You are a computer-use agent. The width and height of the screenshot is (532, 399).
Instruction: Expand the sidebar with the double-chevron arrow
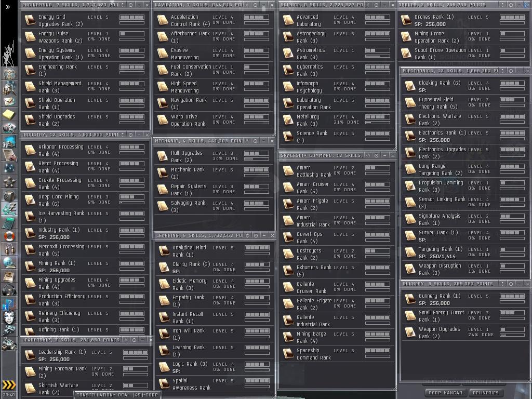[8, 7]
